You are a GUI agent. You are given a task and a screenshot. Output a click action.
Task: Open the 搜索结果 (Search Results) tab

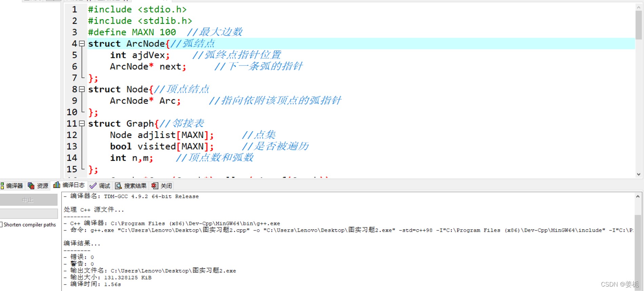(x=131, y=186)
